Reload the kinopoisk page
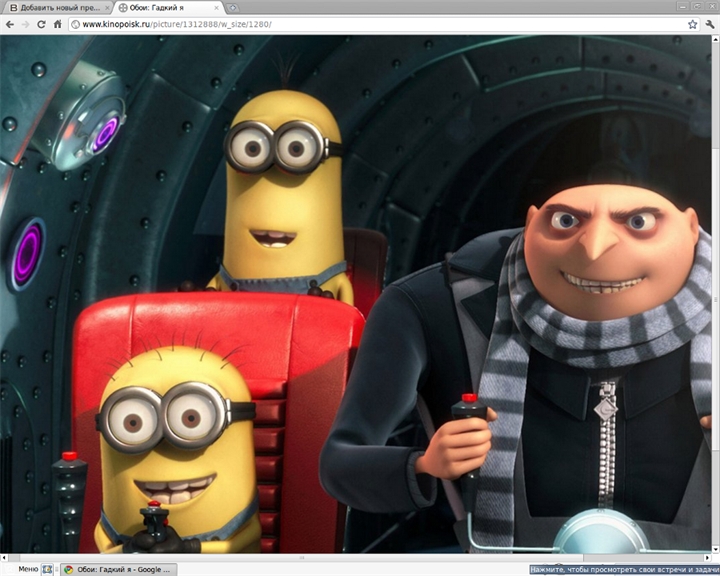Screen dimensions: 720x576 41,24
